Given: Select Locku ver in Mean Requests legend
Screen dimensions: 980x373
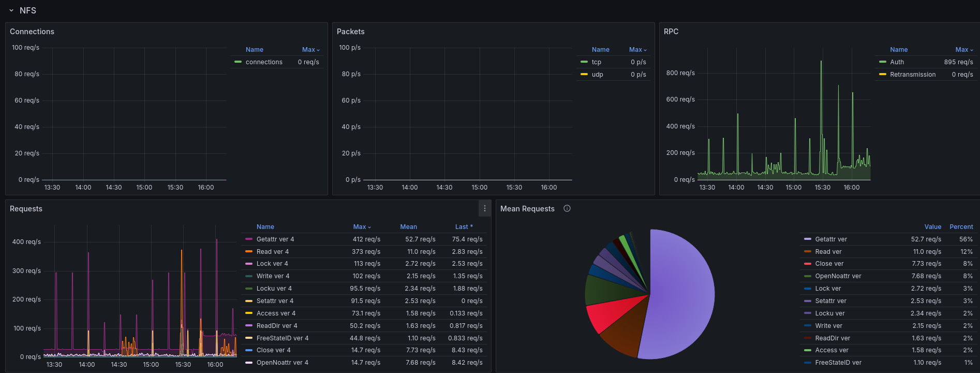Looking at the screenshot, I should tap(830, 313).
